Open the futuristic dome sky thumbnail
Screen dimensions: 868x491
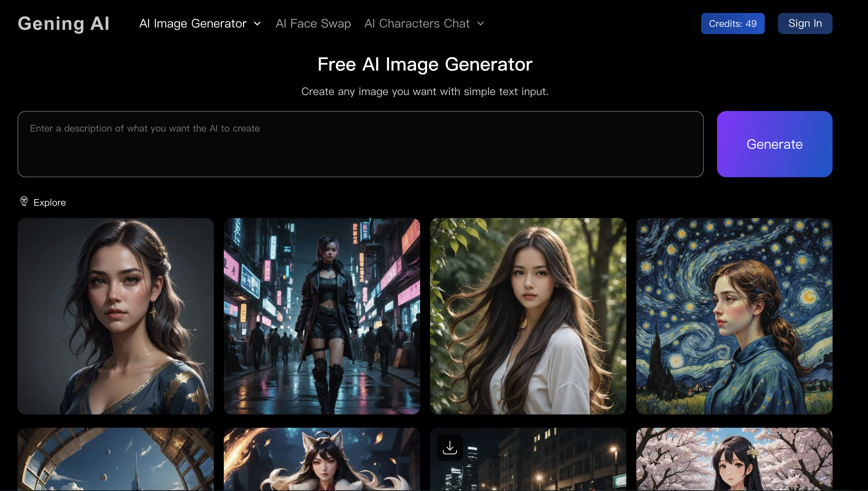[x=116, y=459]
